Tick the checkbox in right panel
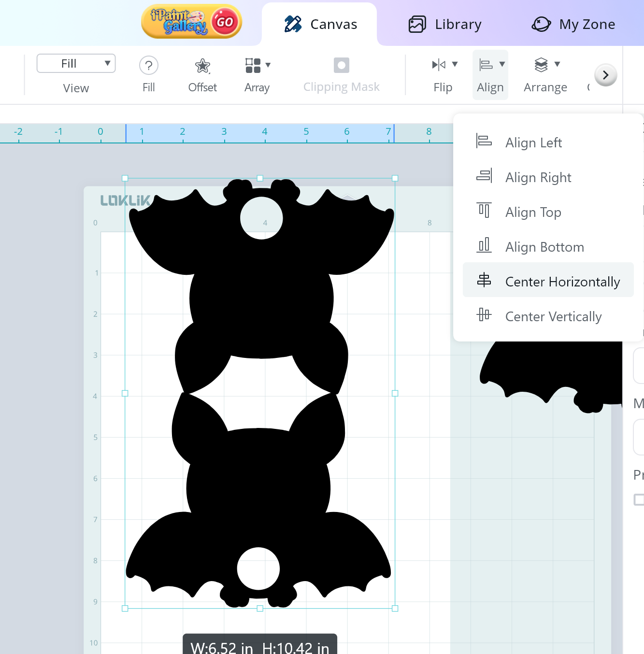The image size is (644, 654). [639, 499]
